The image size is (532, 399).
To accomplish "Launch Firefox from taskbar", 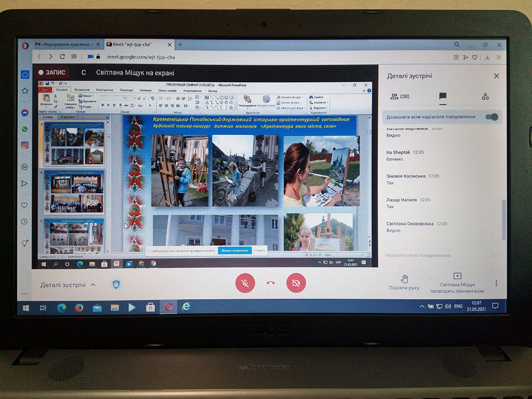I will (79, 307).
